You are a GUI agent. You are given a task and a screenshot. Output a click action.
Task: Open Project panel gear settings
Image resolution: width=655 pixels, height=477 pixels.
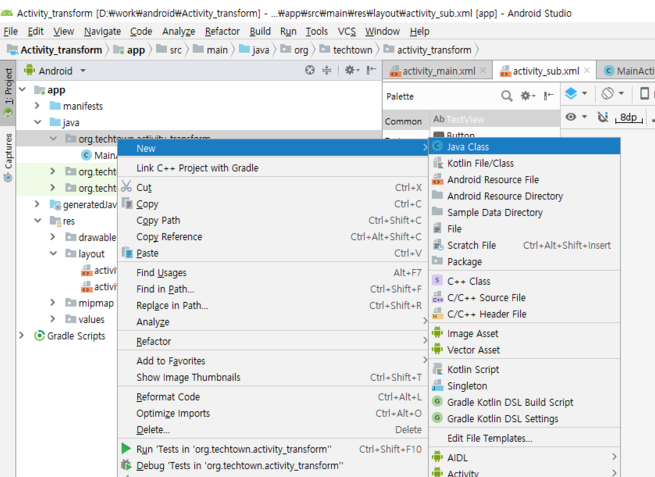[352, 70]
